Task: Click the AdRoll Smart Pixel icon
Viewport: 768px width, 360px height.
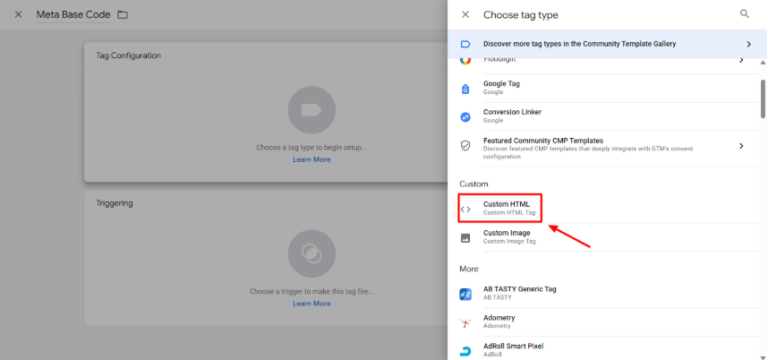Action: 465,351
